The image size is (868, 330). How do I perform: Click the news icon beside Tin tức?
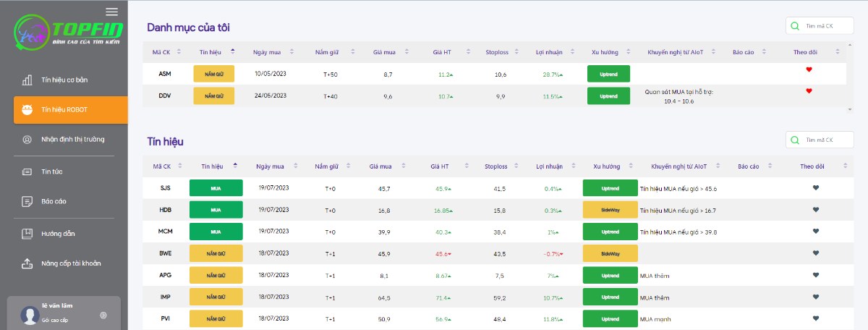[27, 172]
